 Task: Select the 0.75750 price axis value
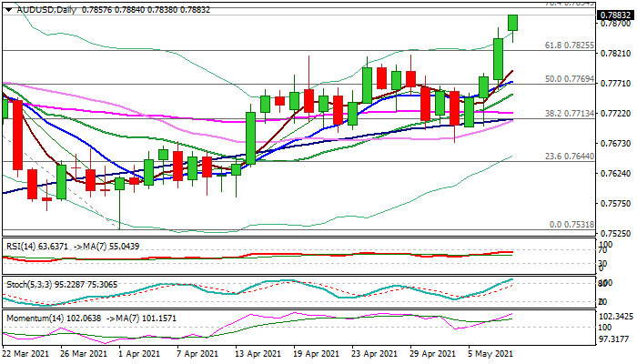click(x=617, y=204)
